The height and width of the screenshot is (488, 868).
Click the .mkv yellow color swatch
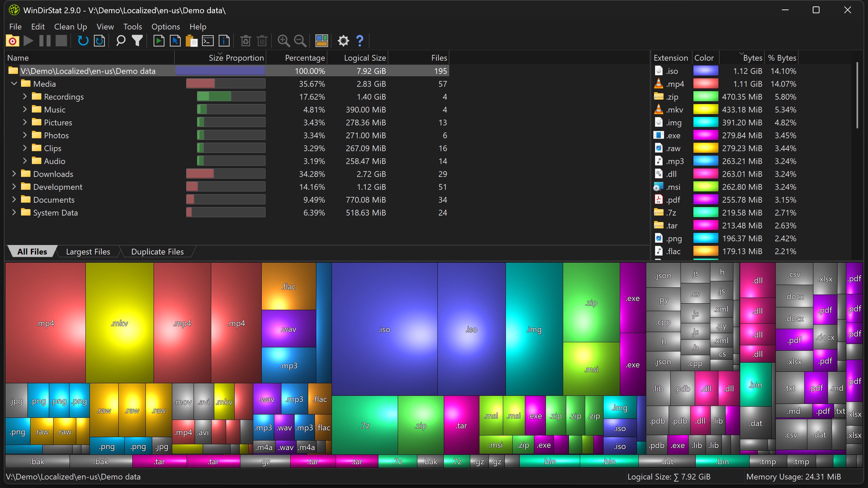point(706,109)
